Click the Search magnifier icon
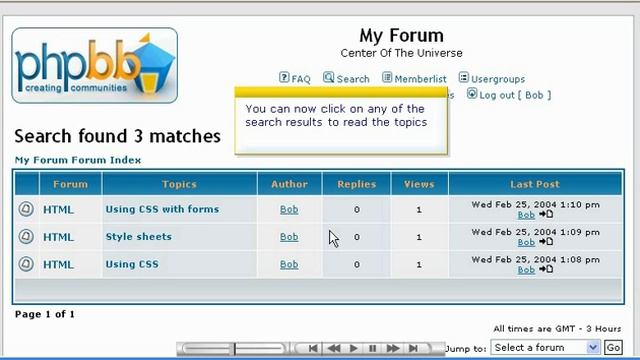This screenshot has height=360, width=640. (329, 77)
